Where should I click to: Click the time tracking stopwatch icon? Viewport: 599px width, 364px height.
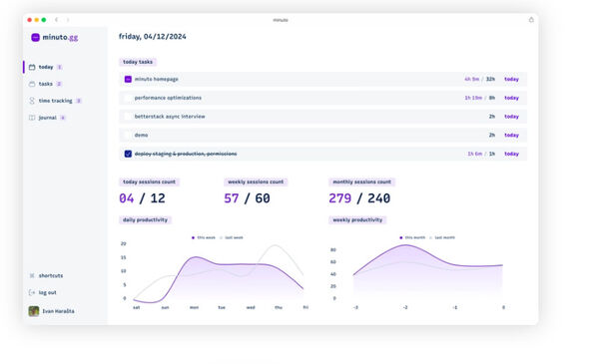pos(32,101)
